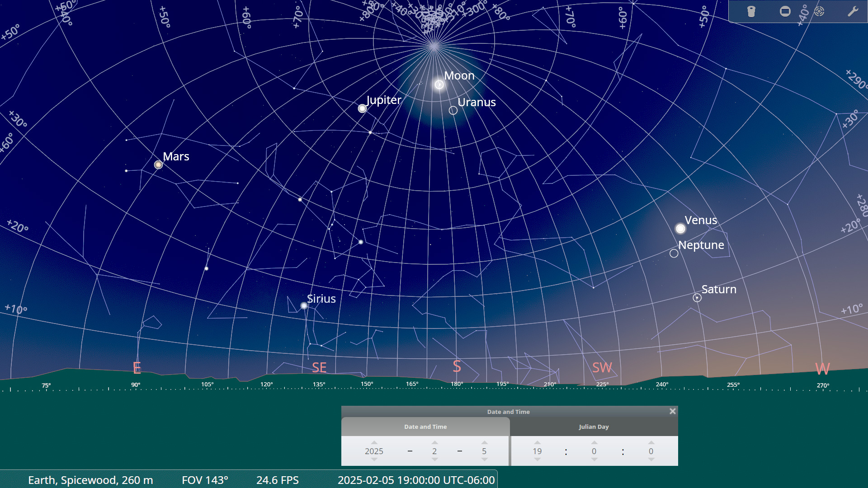This screenshot has width=868, height=488.
Task: Click the location Earth, Spicewood text
Action: (x=90, y=480)
